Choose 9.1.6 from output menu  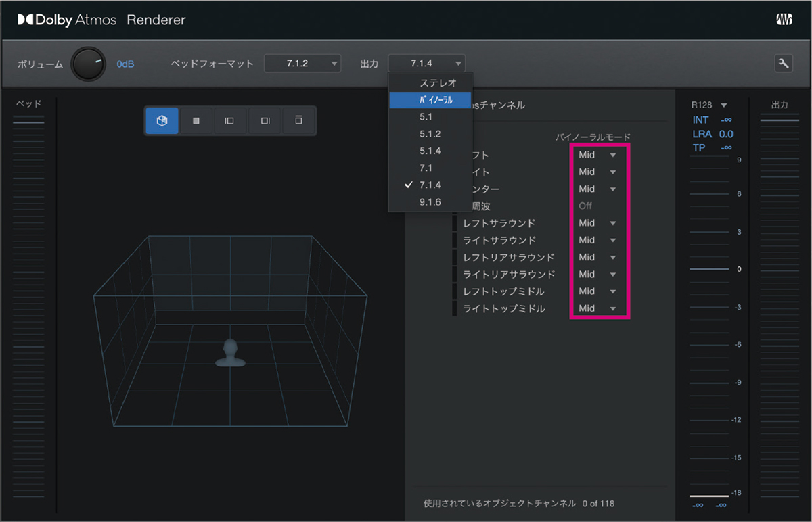tap(430, 201)
